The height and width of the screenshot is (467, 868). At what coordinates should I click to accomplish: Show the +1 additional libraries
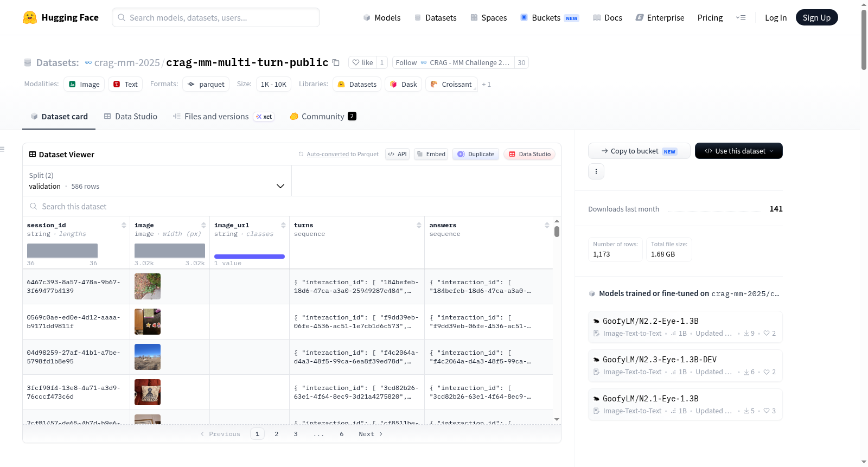[x=486, y=84]
